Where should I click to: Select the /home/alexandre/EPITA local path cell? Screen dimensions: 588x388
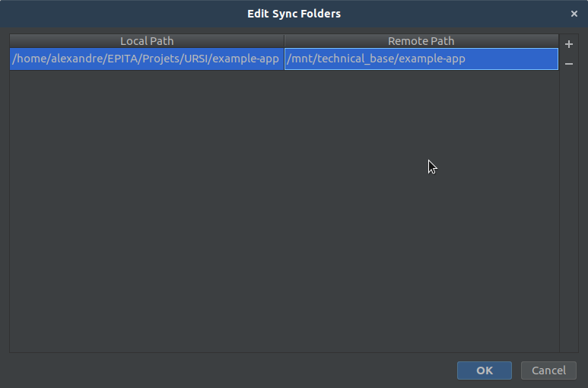pyautogui.click(x=147, y=59)
